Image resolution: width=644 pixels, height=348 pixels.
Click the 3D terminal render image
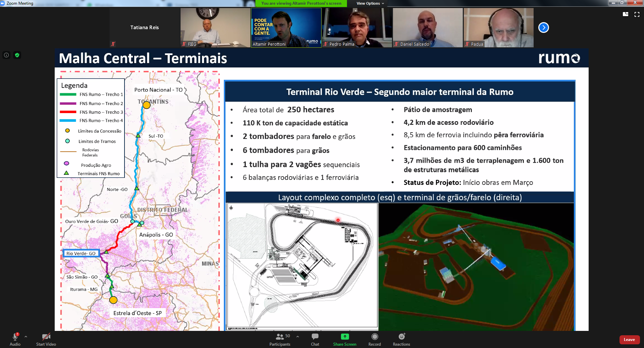[x=476, y=267]
